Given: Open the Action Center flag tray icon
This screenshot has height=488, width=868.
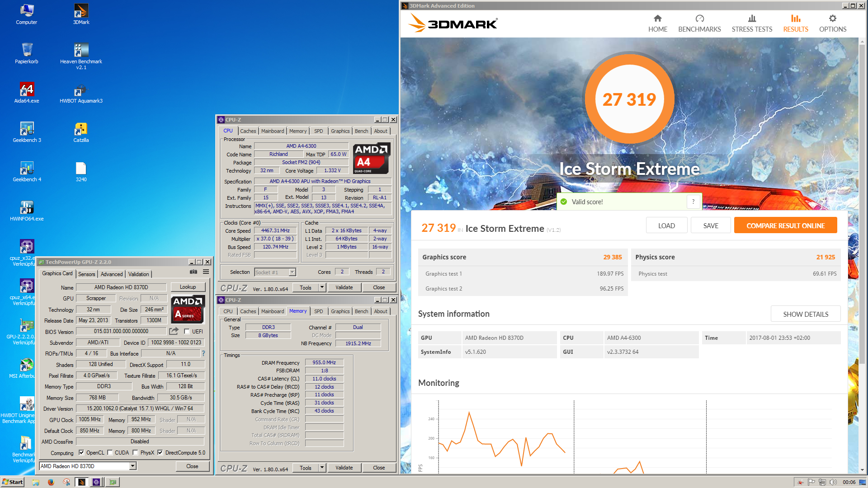Looking at the screenshot, I should 811,482.
